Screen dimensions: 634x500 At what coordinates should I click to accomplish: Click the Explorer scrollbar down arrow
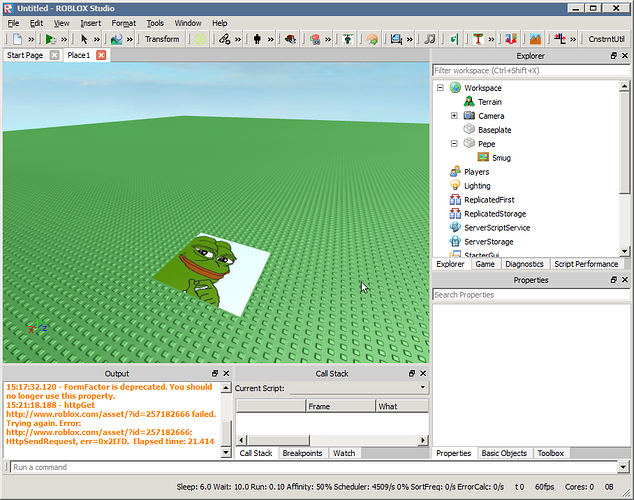click(624, 251)
